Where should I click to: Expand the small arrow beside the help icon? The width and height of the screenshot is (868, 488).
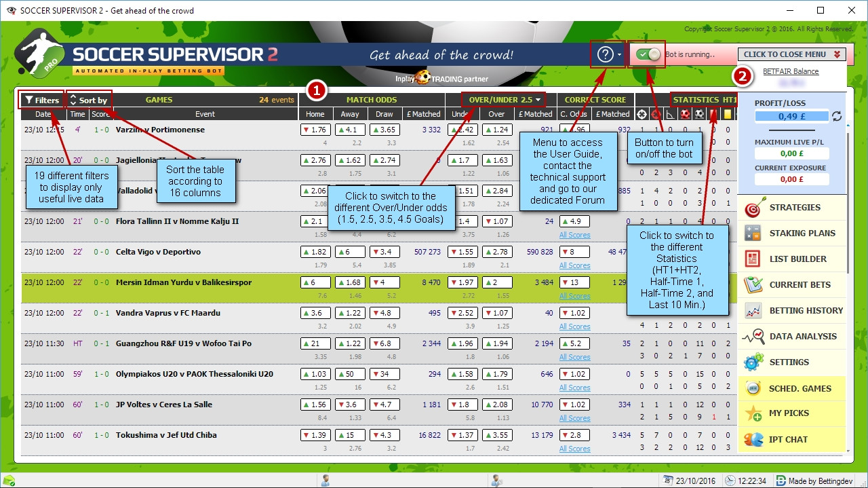pyautogui.click(x=619, y=56)
